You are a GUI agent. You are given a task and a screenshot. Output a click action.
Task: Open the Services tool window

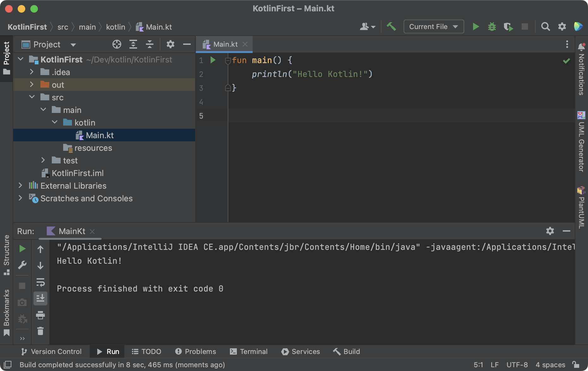click(300, 351)
